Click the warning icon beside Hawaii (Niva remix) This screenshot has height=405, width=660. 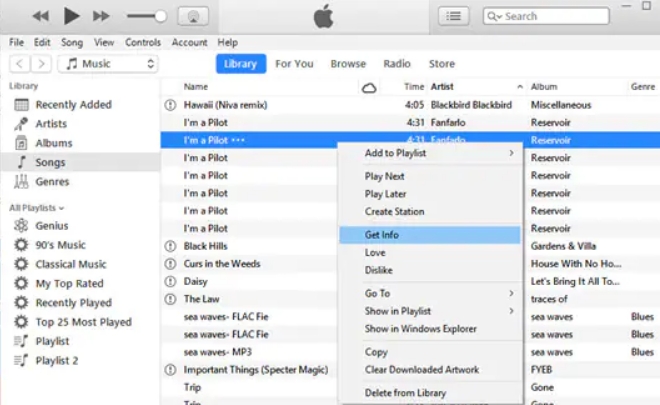[x=170, y=105]
